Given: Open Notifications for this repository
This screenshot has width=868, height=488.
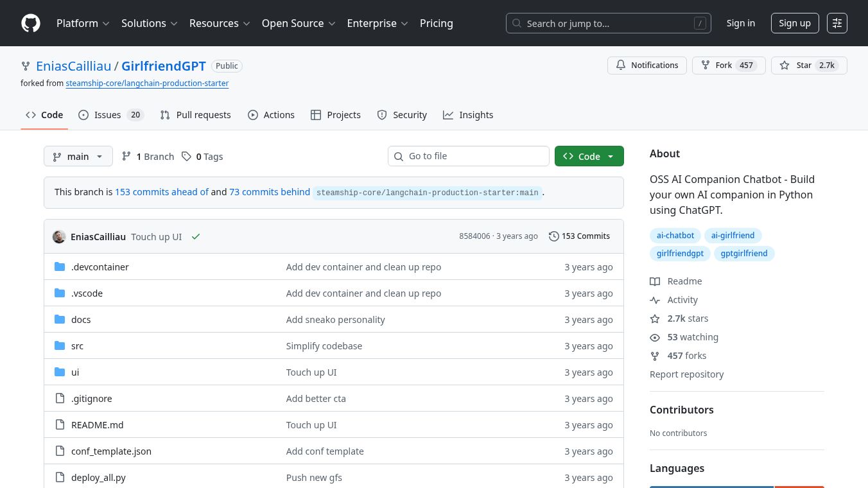Looking at the screenshot, I should (647, 65).
